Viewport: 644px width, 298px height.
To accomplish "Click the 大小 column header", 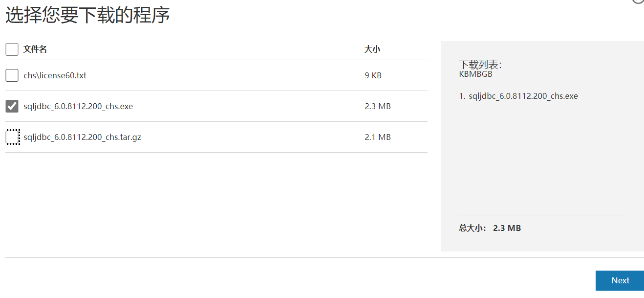I will tap(372, 49).
